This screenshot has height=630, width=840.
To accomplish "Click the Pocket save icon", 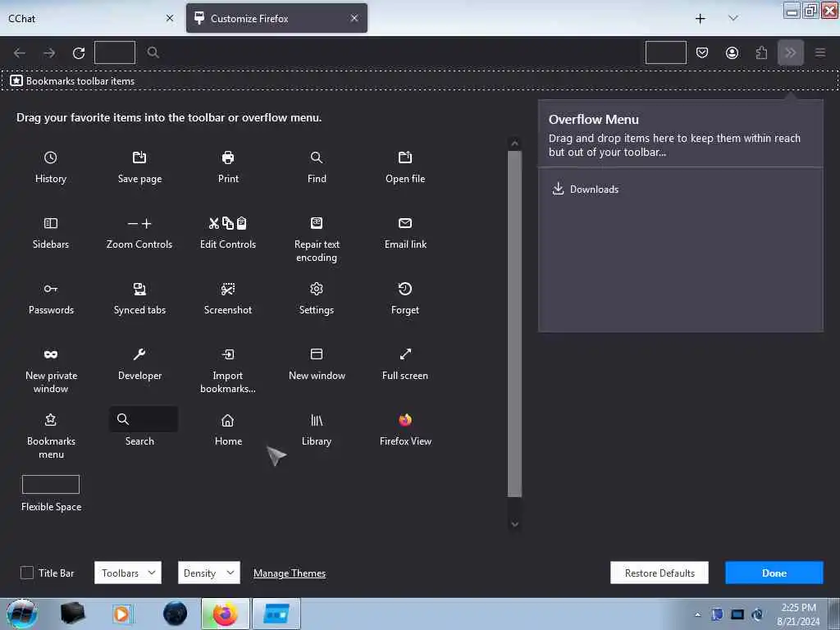I will tap(702, 52).
